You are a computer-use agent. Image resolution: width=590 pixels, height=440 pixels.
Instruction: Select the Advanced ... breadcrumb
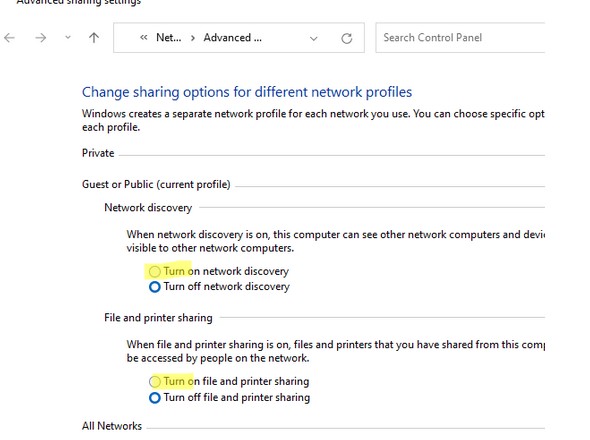(233, 38)
